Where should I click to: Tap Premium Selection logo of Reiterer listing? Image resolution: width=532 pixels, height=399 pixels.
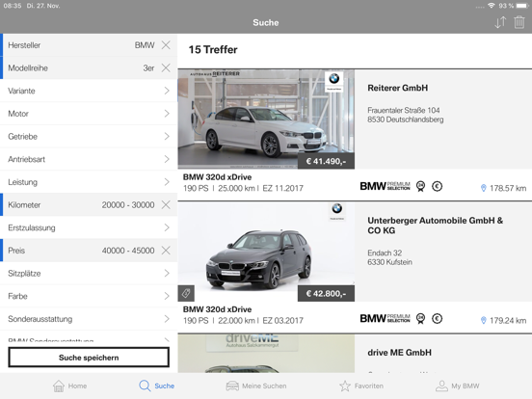385,186
